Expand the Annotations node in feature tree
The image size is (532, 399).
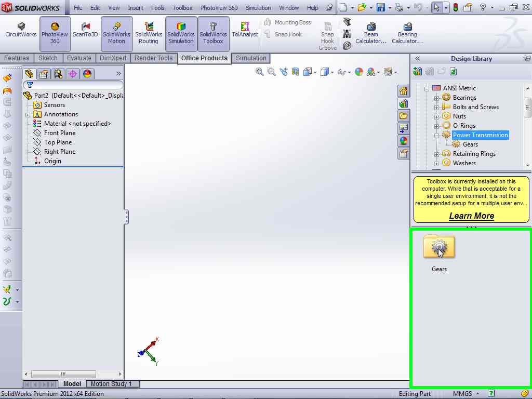(28, 114)
